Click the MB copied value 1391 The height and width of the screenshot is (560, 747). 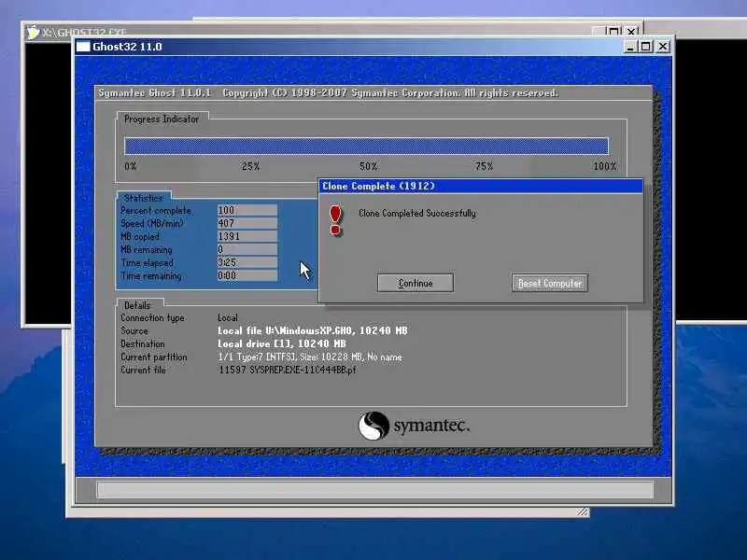pos(247,236)
